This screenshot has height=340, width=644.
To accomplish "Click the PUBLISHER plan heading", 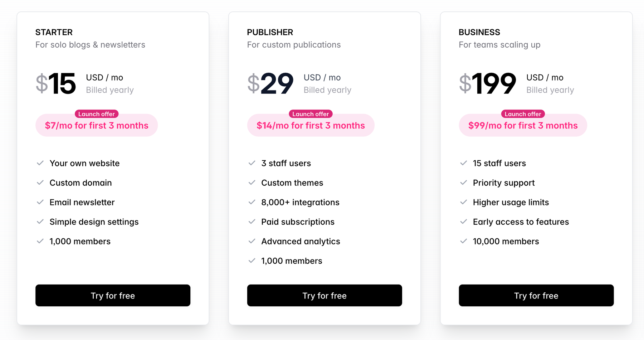I will tap(270, 32).
